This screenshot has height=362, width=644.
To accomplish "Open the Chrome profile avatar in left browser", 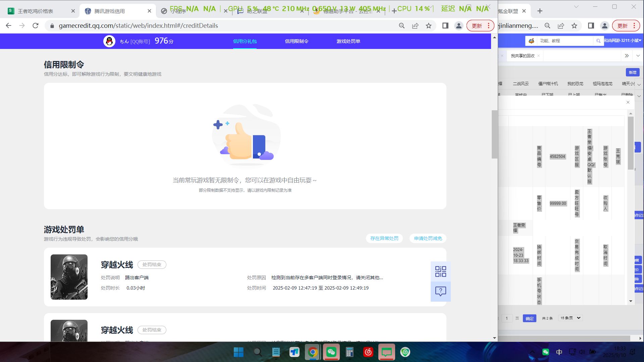I will (459, 25).
